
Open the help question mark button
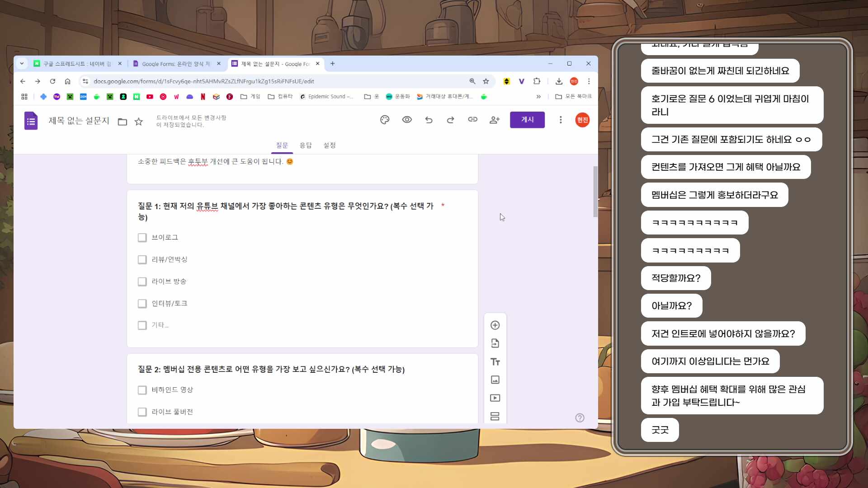(x=580, y=418)
